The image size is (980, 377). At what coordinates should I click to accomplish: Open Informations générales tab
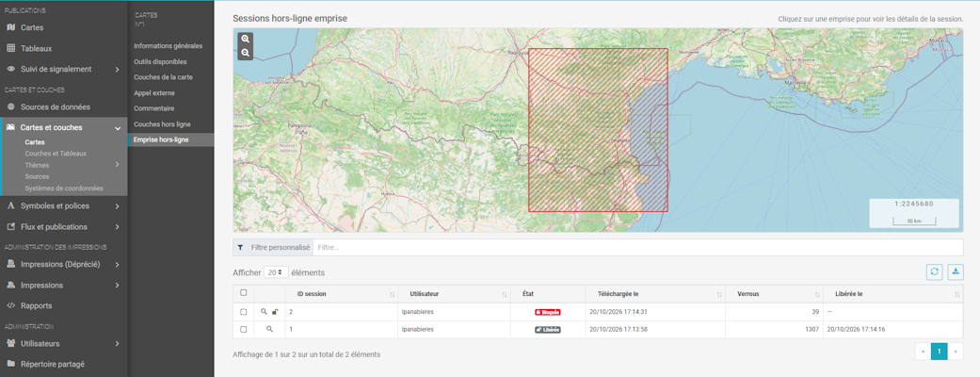[170, 46]
